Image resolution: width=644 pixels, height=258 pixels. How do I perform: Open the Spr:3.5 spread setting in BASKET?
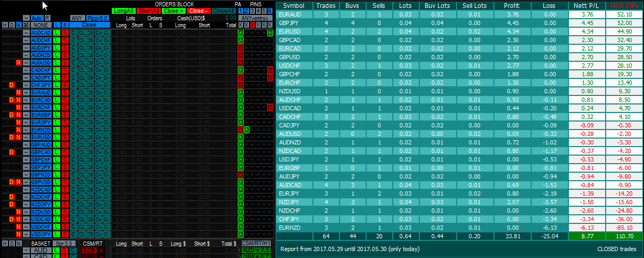(x=64, y=243)
